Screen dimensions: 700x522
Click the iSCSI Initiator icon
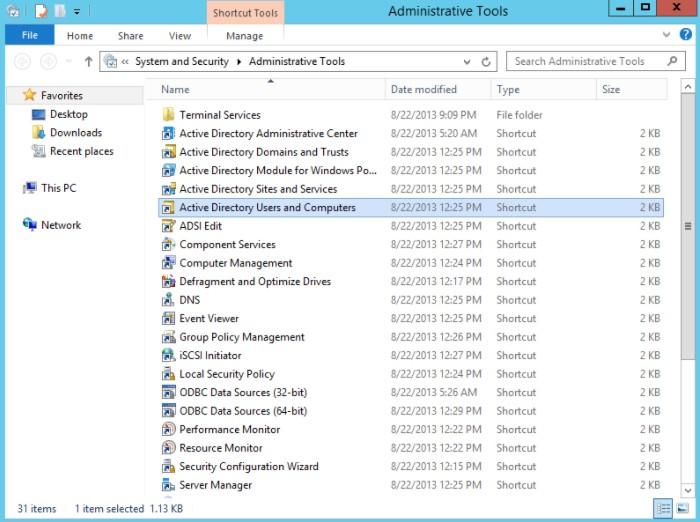tap(168, 355)
